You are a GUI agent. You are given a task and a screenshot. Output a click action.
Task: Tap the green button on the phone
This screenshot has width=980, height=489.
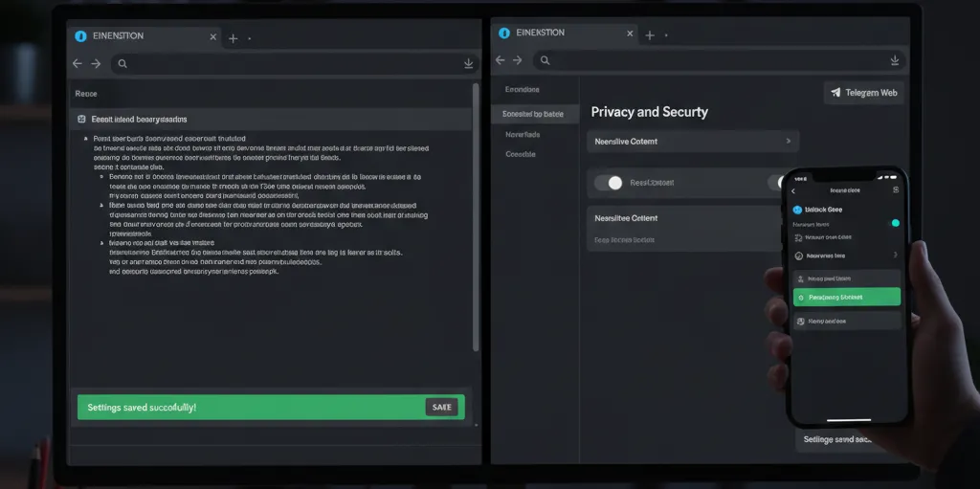pos(847,297)
